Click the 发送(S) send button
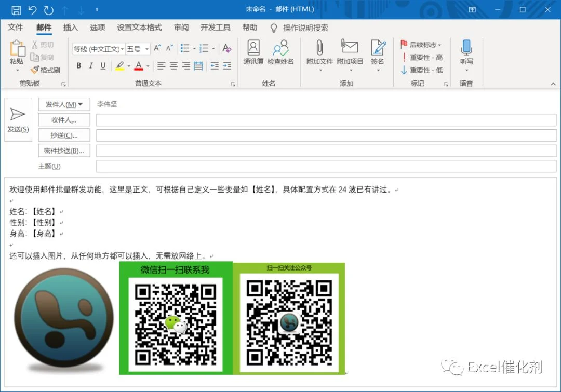This screenshot has width=561, height=392. pos(18,120)
